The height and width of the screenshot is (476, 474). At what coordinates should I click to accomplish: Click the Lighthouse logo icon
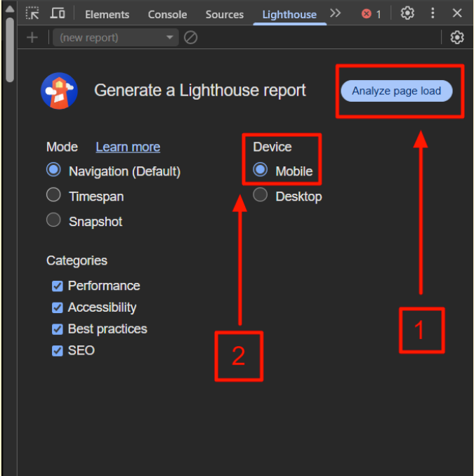click(59, 91)
